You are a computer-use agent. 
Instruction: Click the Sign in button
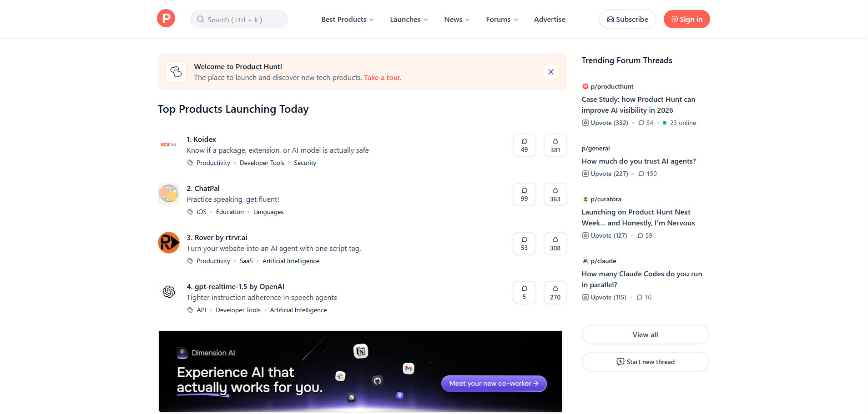[686, 19]
